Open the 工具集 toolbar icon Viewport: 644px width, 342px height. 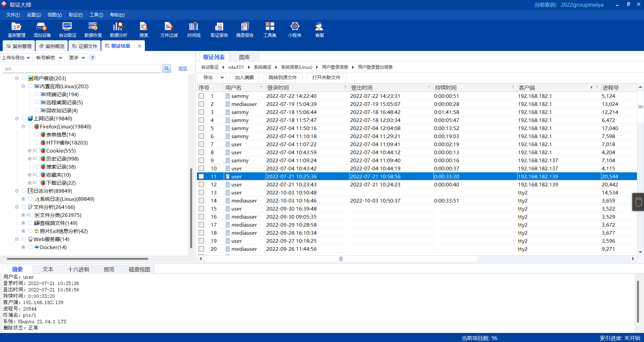click(270, 30)
